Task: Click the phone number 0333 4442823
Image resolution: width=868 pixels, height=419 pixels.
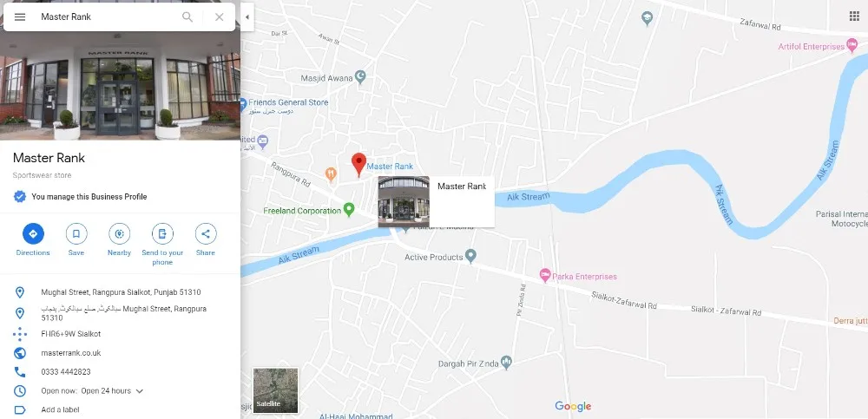Action: tap(66, 372)
